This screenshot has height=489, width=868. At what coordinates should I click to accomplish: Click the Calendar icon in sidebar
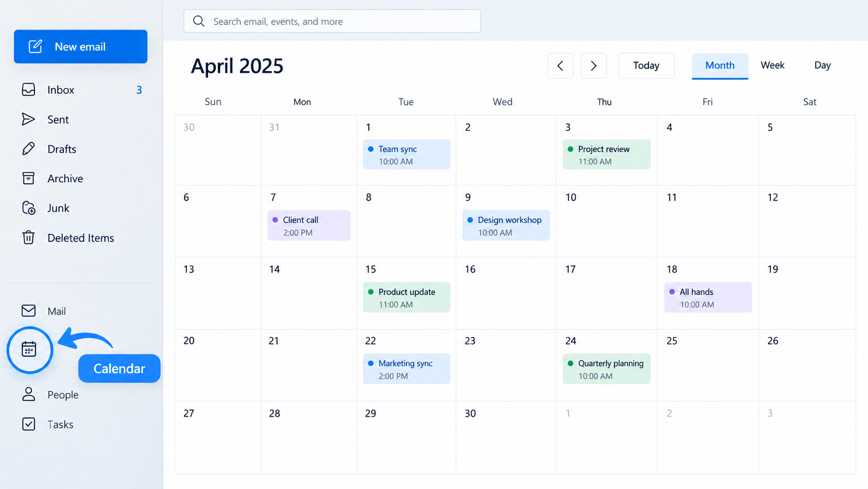tap(29, 349)
